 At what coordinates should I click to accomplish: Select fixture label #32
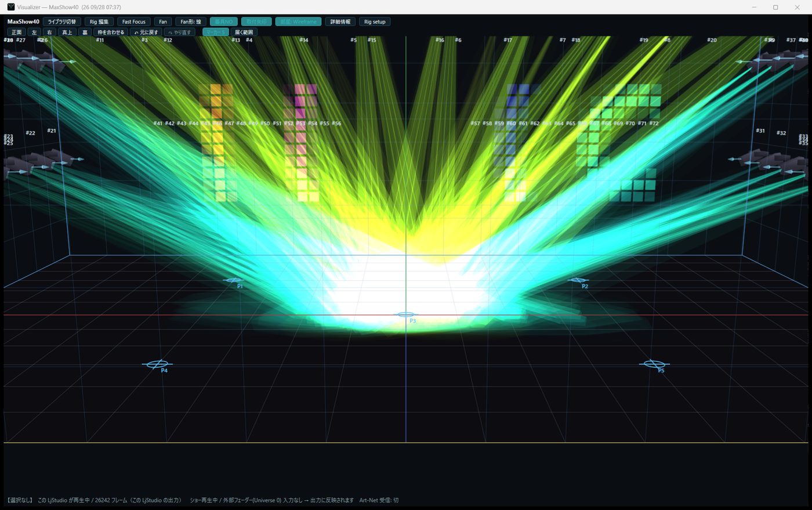click(x=781, y=133)
